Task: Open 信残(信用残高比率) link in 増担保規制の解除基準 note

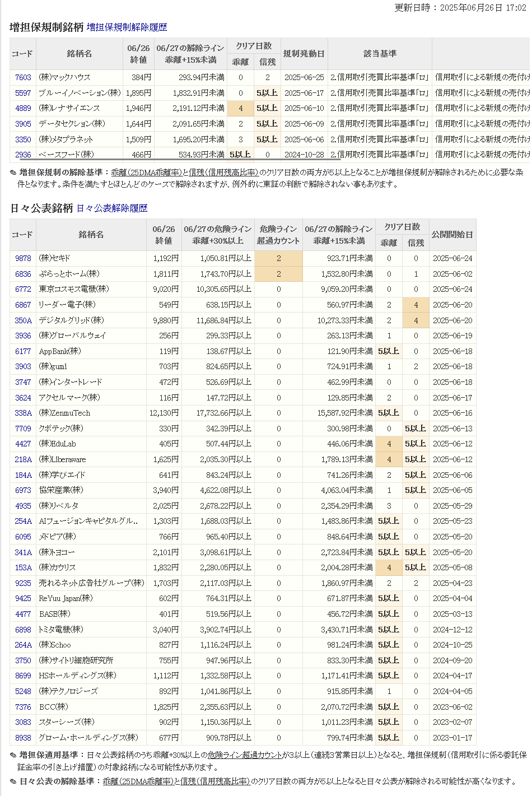Action: (x=223, y=173)
